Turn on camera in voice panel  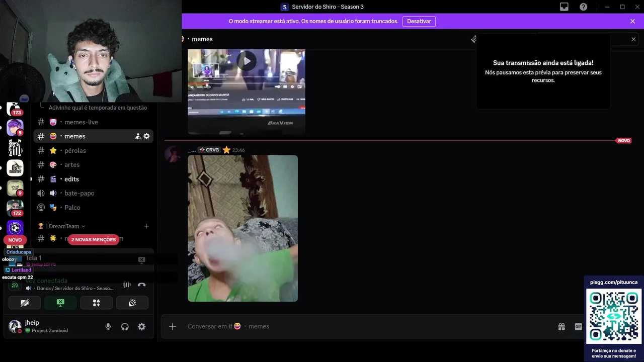[x=25, y=303]
